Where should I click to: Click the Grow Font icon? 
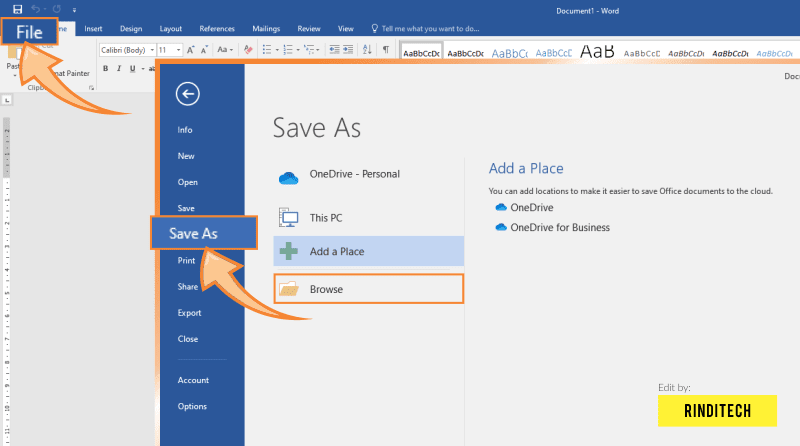(x=190, y=50)
